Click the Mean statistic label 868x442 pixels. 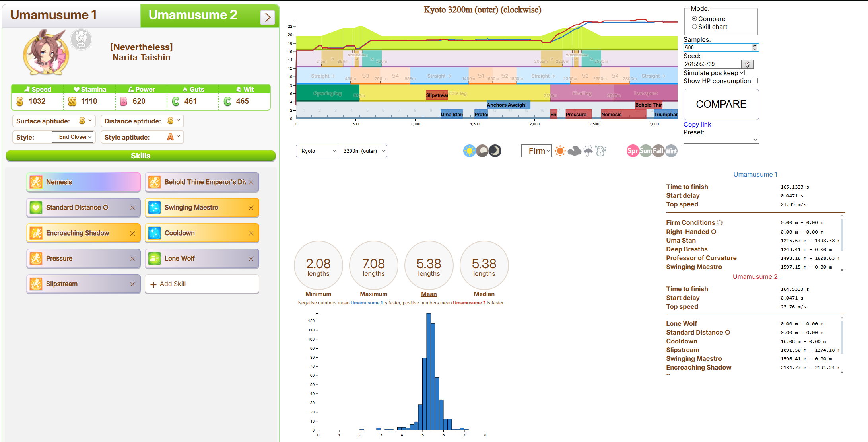coord(429,294)
